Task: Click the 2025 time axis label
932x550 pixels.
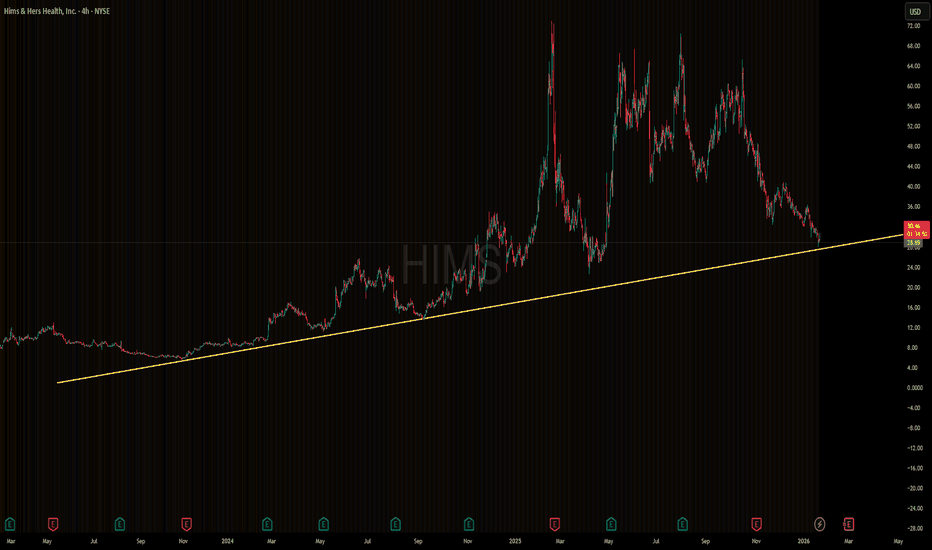Action: tap(515, 541)
